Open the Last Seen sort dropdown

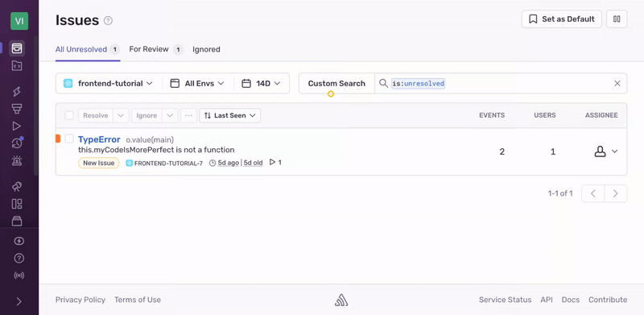click(x=229, y=115)
